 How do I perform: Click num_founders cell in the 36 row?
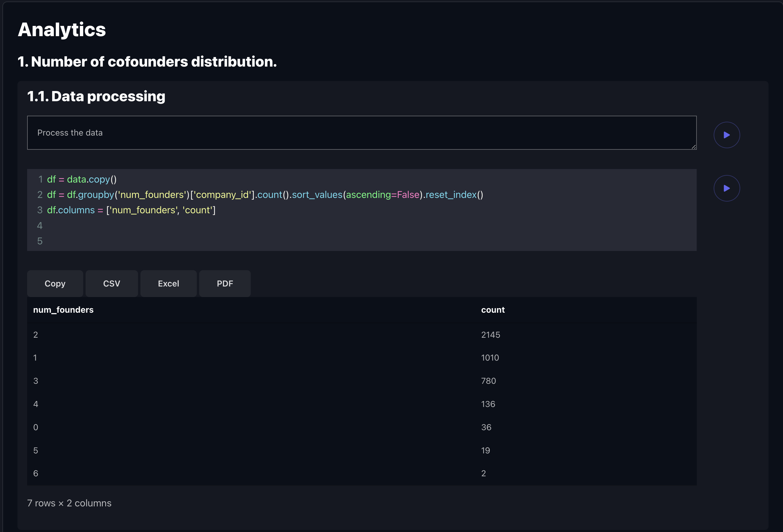pyautogui.click(x=35, y=427)
